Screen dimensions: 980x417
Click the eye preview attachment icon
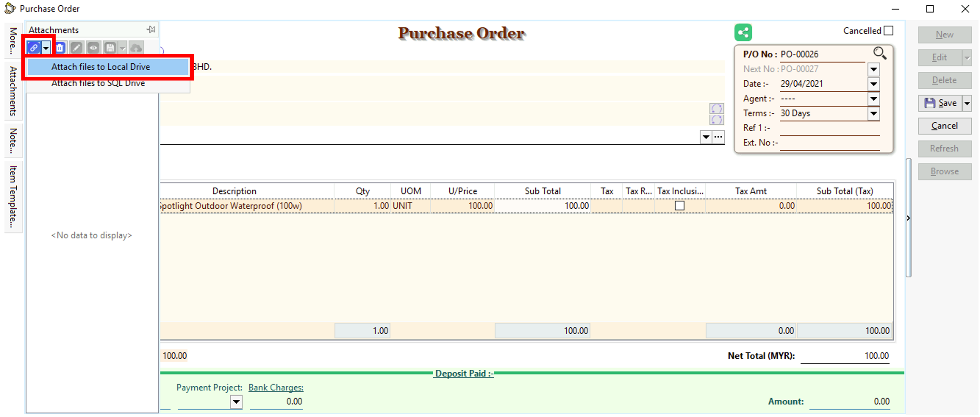pos(93,48)
